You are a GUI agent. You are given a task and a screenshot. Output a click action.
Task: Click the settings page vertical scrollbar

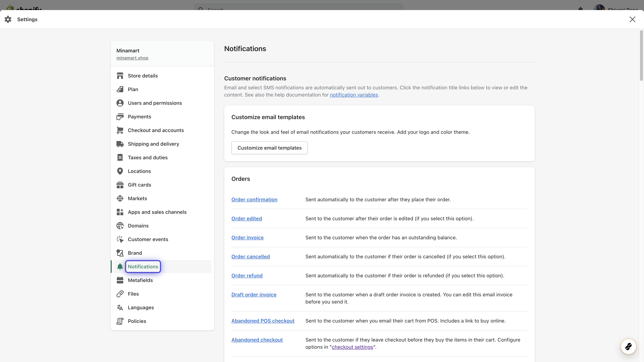641,55
